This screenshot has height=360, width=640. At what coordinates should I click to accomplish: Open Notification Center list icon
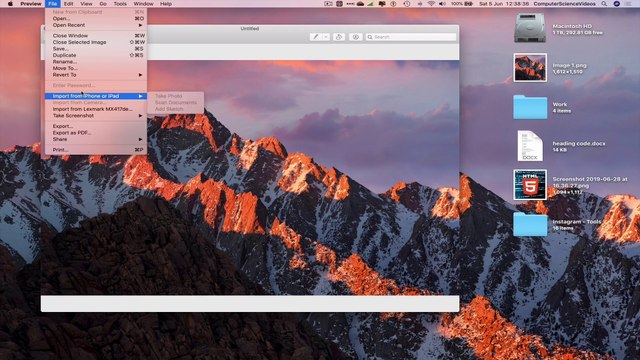coord(629,4)
